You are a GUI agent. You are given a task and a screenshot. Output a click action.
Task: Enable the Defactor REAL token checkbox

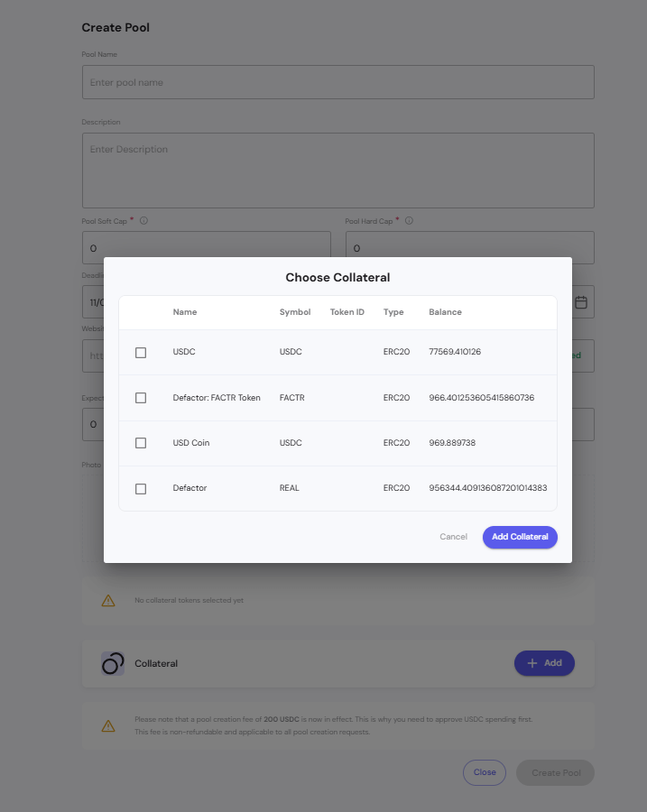coord(141,488)
